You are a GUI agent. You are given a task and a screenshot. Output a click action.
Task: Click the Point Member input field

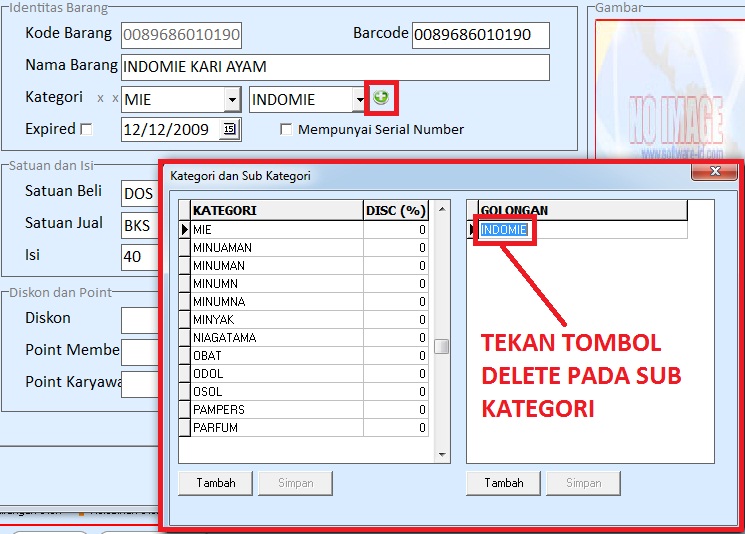(x=140, y=352)
